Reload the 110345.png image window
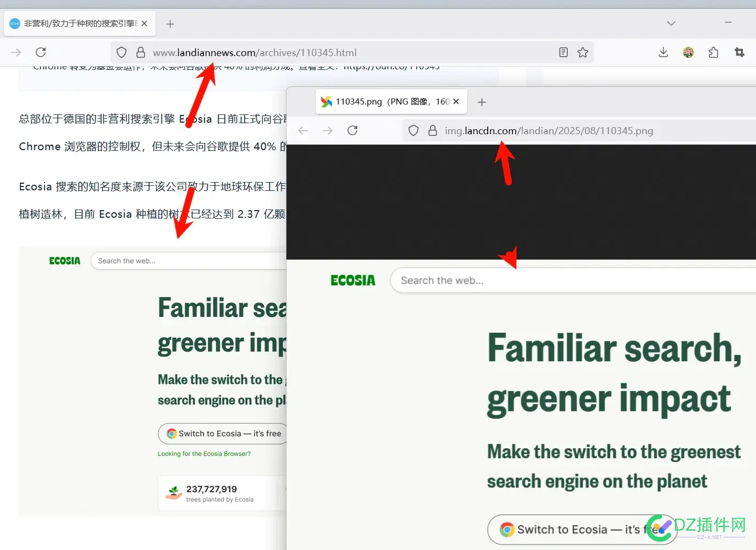 click(x=352, y=130)
